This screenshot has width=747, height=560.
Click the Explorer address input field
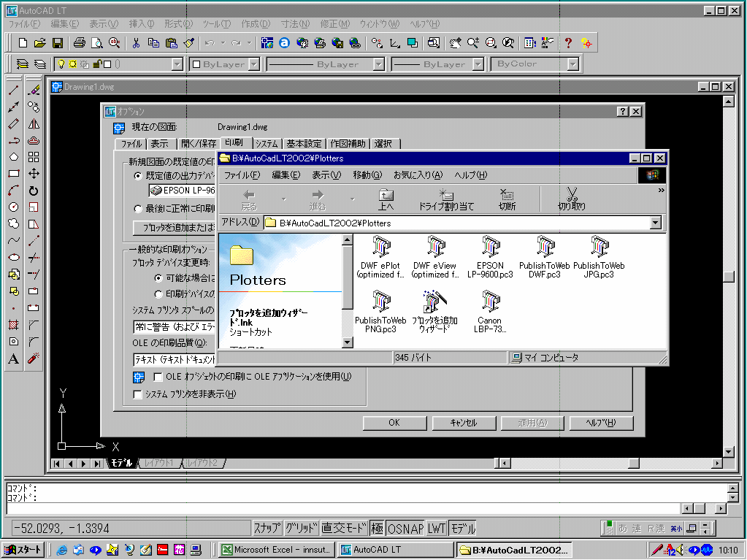tap(457, 223)
